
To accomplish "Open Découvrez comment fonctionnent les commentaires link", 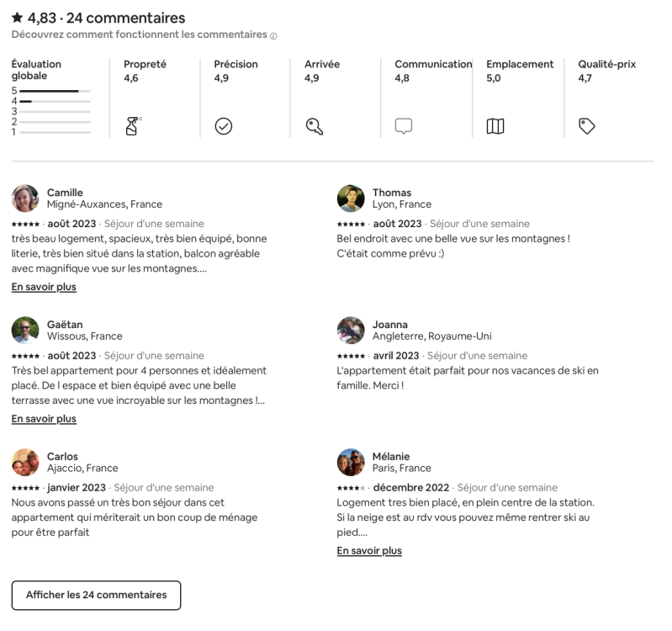I will [x=139, y=34].
